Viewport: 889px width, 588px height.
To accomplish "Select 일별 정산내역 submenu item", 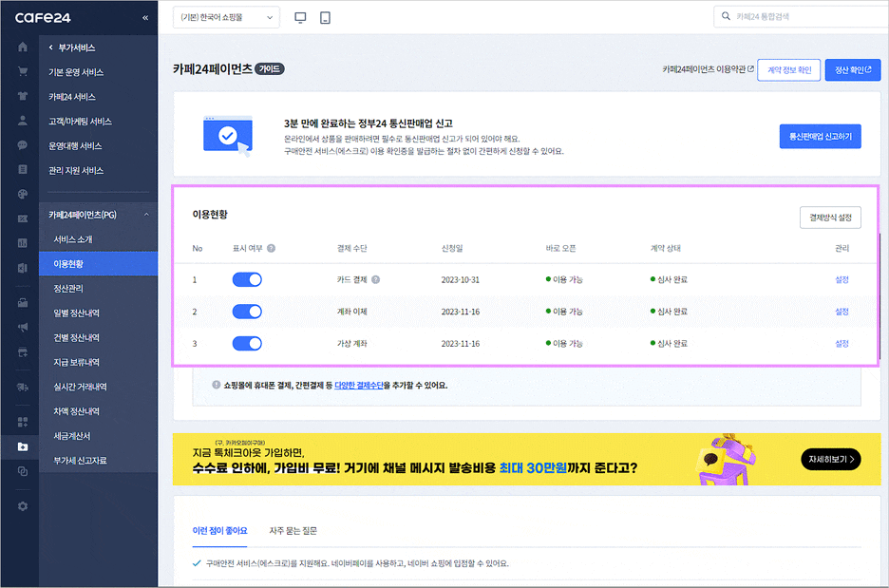I will [x=76, y=313].
